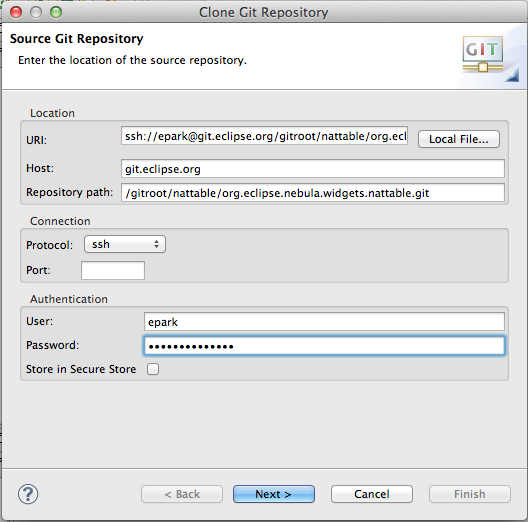Click the Next button
This screenshot has width=528, height=522.
[274, 494]
